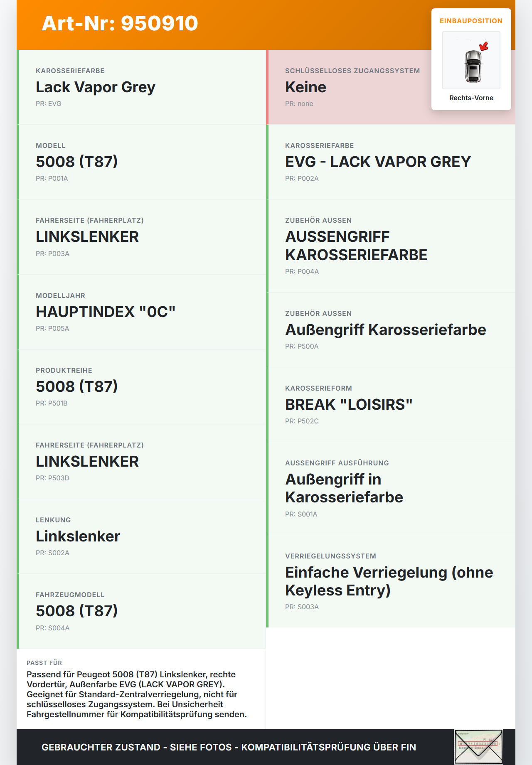Image resolution: width=532 pixels, height=765 pixels.
Task: Select the LINKSLENKER card with PR P003A
Action: click(x=141, y=237)
